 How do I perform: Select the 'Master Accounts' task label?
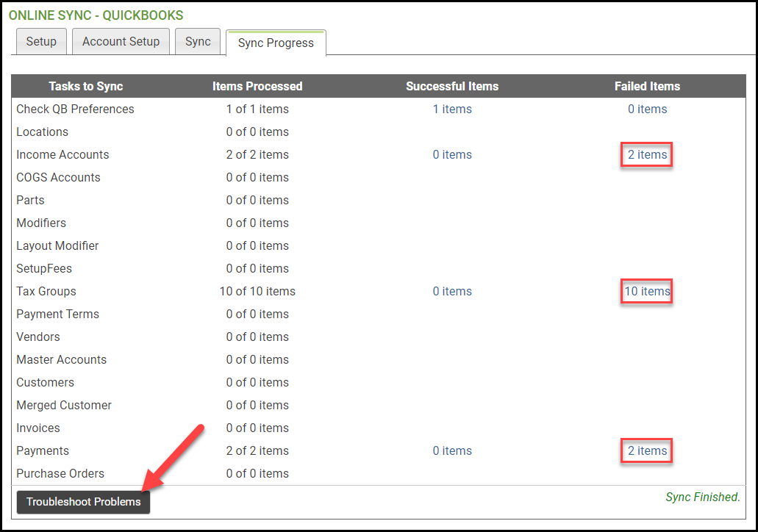coord(62,359)
